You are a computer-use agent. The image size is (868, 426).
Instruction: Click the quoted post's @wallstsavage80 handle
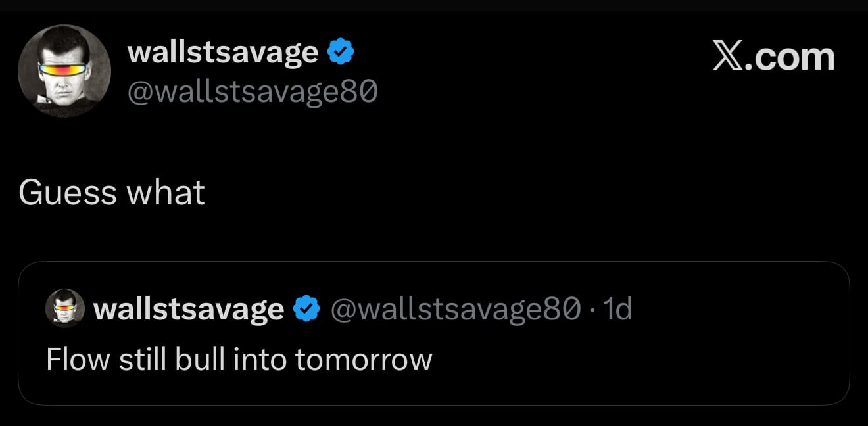tap(455, 308)
